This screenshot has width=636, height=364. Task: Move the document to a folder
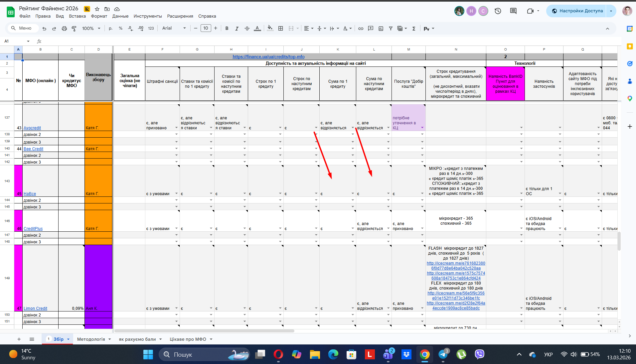coord(107,9)
